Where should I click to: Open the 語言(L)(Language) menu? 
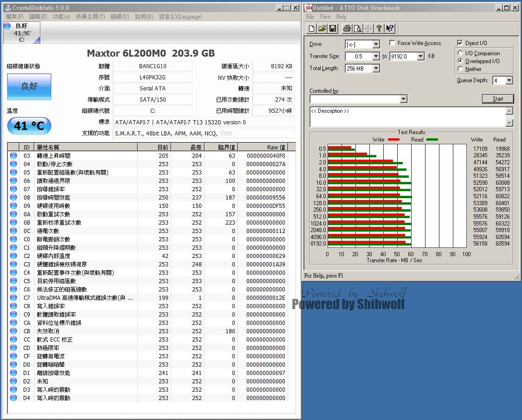(180, 17)
